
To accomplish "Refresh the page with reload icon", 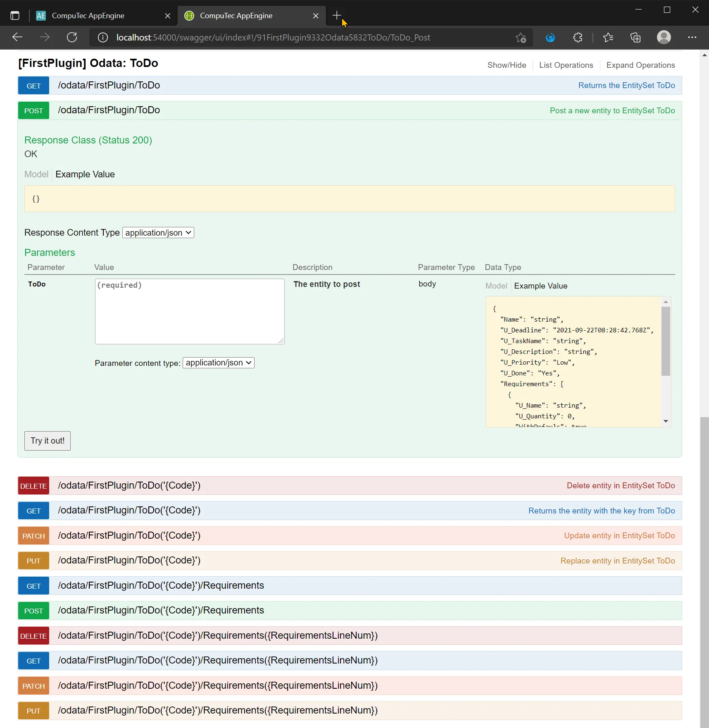I will [x=72, y=38].
